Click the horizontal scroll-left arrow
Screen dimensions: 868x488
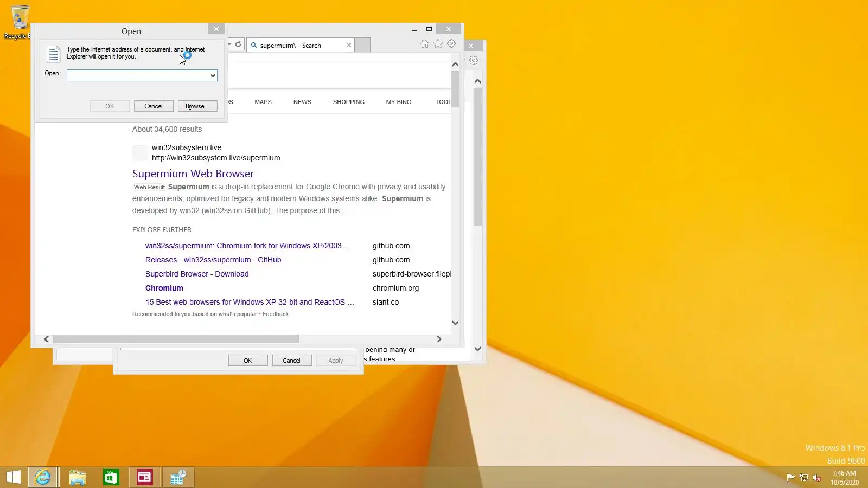[x=46, y=339]
